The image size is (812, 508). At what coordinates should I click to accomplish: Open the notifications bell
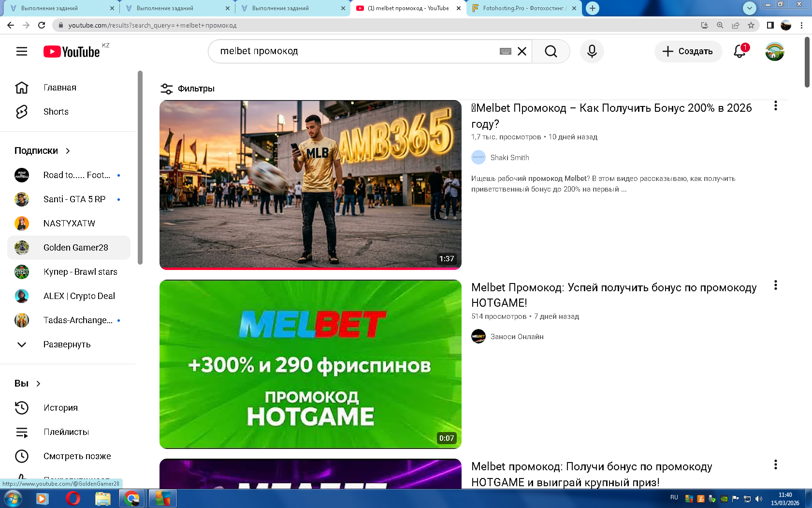[x=739, y=51]
